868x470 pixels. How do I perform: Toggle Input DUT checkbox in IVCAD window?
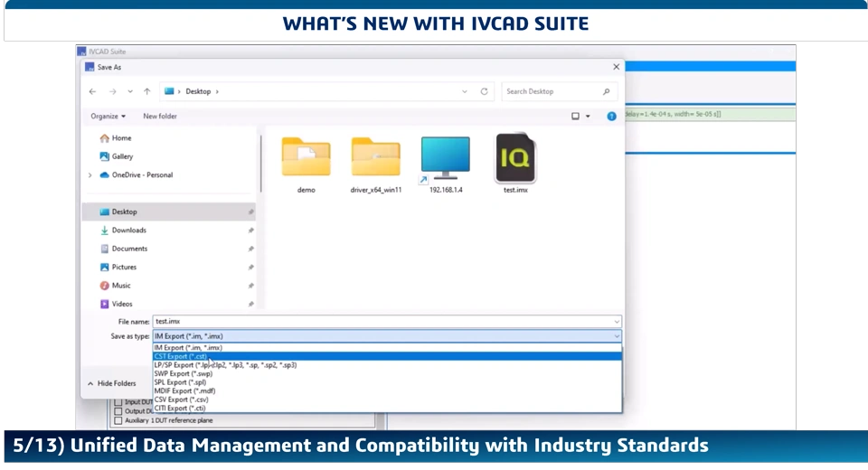[118, 402]
